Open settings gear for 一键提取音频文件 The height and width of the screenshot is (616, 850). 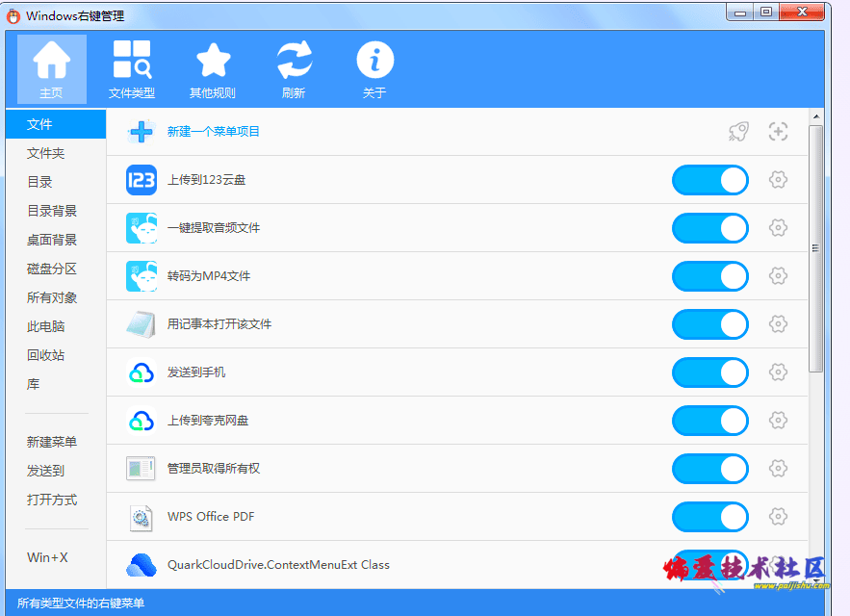[x=778, y=228]
